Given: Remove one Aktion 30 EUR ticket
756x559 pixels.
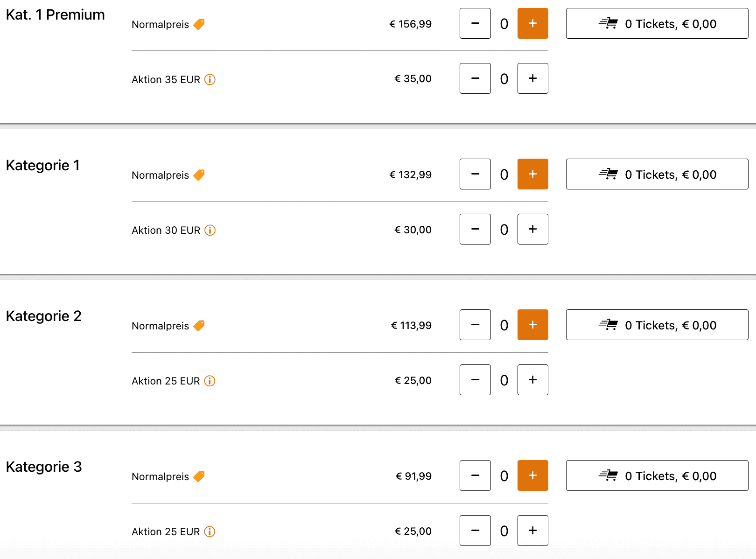Looking at the screenshot, I should click(x=475, y=229).
